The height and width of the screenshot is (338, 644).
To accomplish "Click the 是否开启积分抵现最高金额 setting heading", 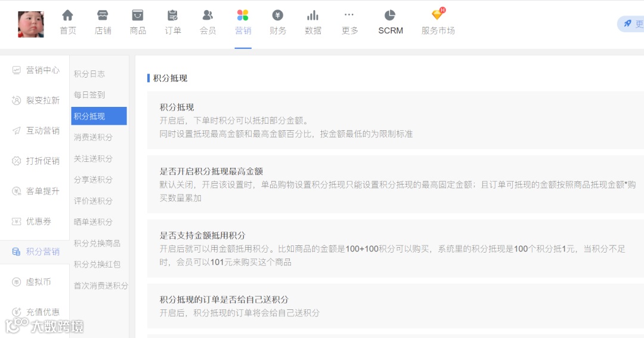I will [x=211, y=171].
